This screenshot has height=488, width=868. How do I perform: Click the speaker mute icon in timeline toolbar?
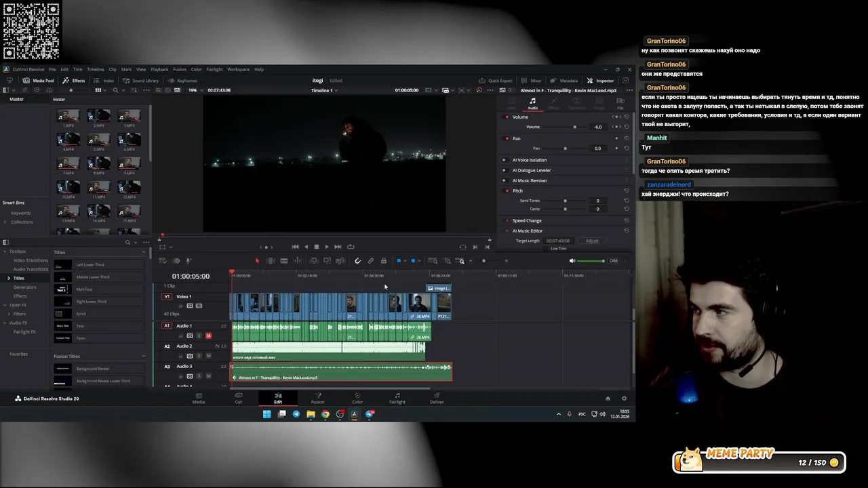click(572, 261)
